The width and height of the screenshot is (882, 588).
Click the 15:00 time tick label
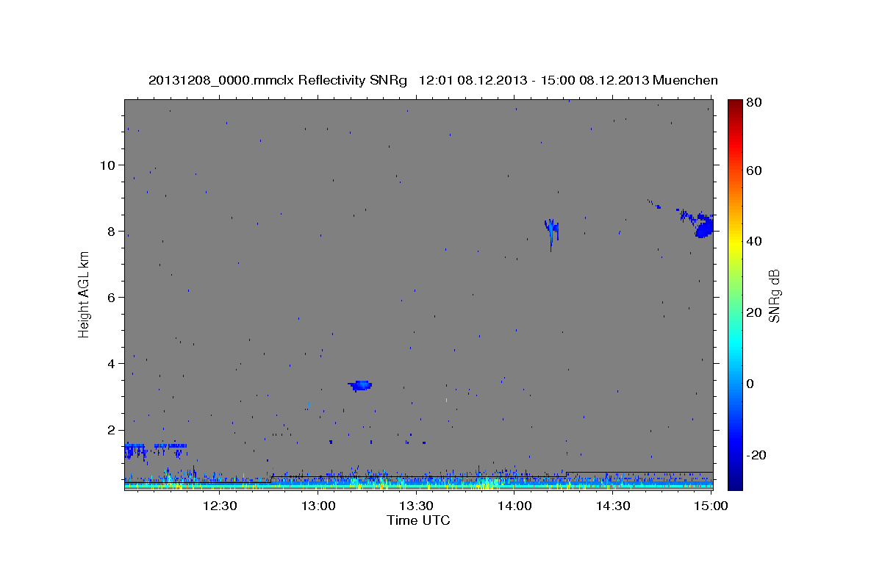(x=711, y=506)
